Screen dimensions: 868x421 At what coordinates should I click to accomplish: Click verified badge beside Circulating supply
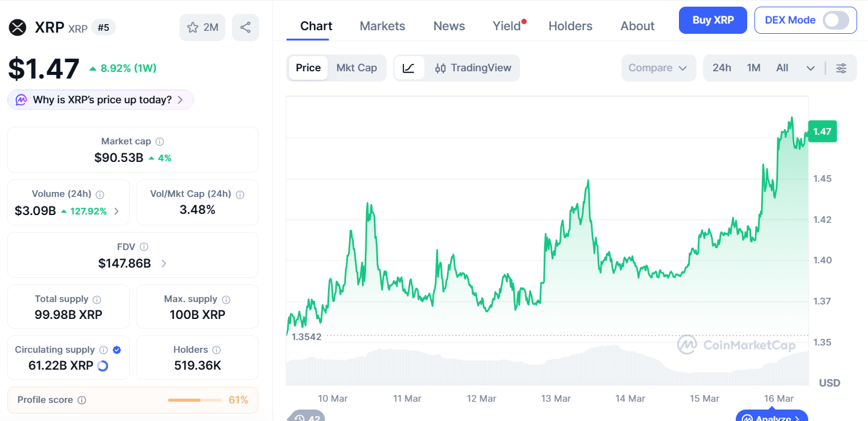tap(117, 350)
